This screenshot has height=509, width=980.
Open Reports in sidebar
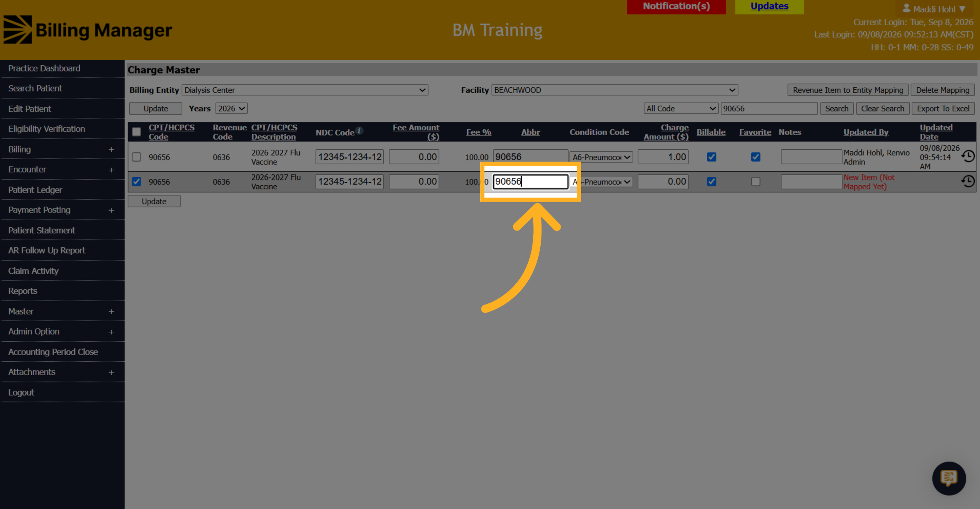tap(22, 291)
